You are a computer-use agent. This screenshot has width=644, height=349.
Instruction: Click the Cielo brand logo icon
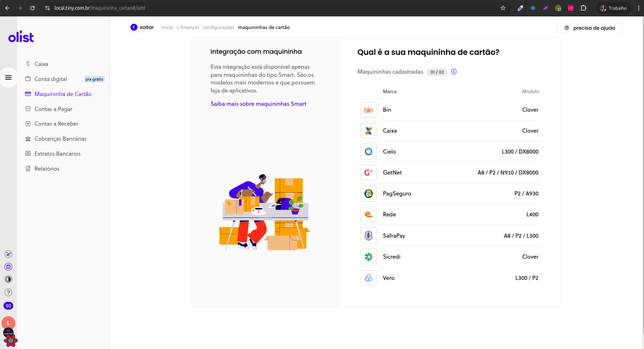tap(368, 152)
